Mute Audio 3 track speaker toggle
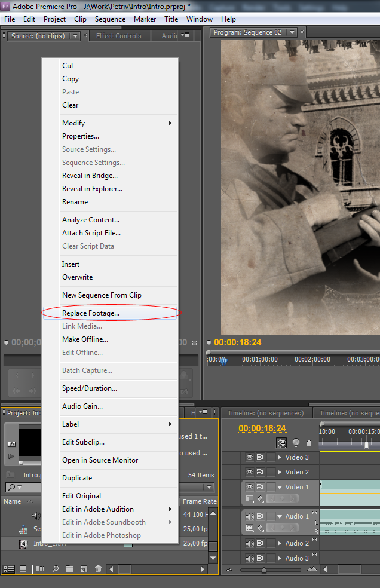Screen dimensions: 380x588 point(250,558)
